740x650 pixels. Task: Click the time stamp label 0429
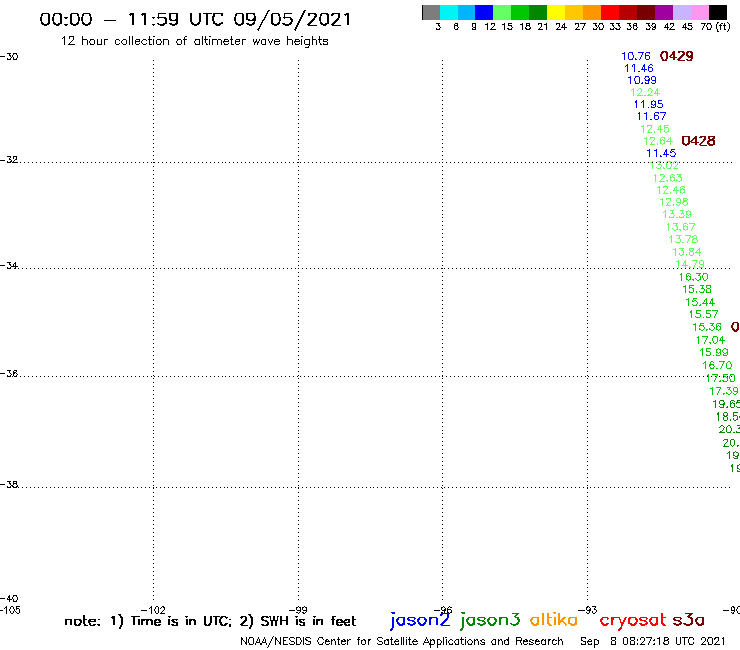click(677, 56)
